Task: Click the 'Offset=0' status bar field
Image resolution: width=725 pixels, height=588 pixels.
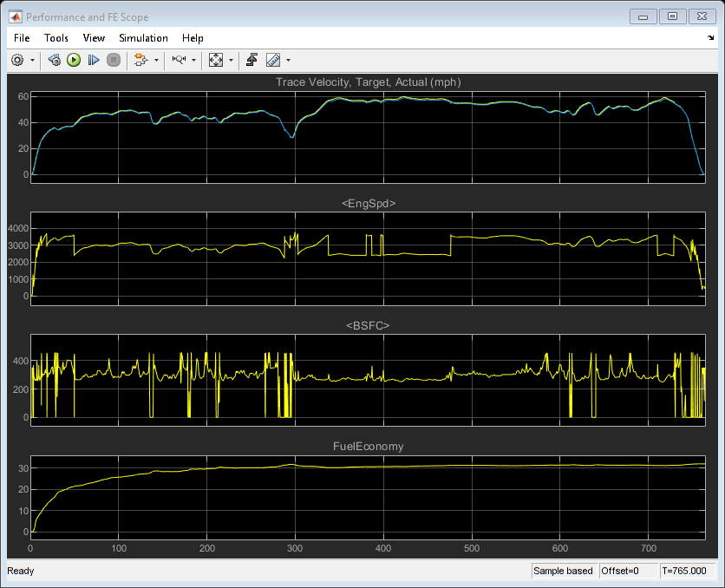Action: point(629,571)
